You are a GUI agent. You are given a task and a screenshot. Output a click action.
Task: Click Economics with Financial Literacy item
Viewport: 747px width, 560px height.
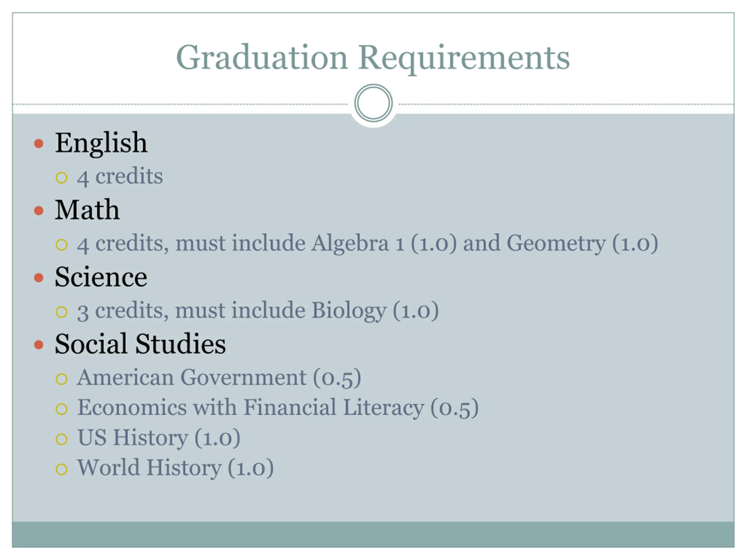(x=278, y=407)
